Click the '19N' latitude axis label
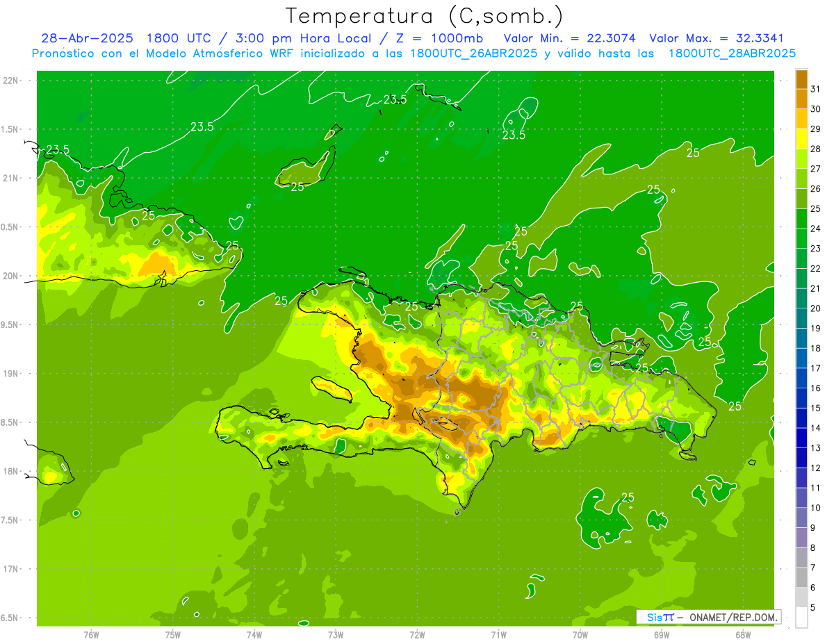834x644 pixels. click(x=11, y=373)
